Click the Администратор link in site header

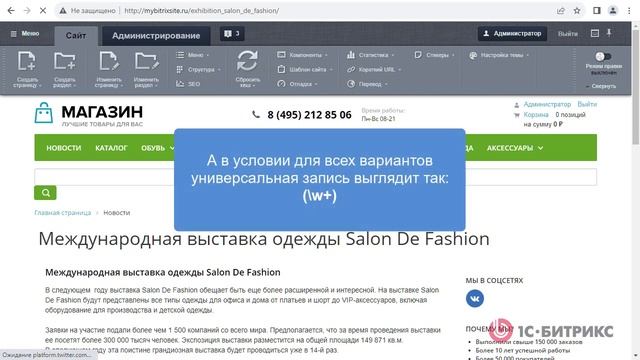point(547,104)
